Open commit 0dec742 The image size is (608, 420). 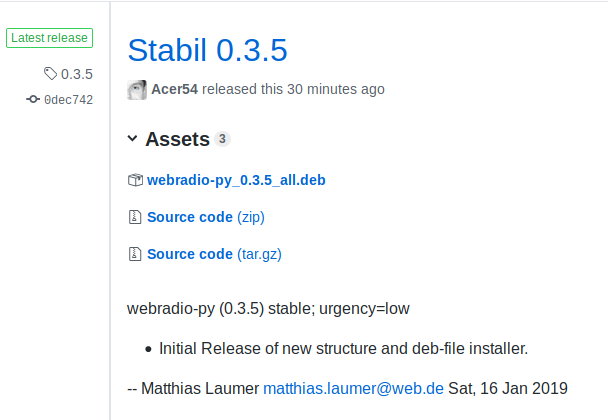69,100
